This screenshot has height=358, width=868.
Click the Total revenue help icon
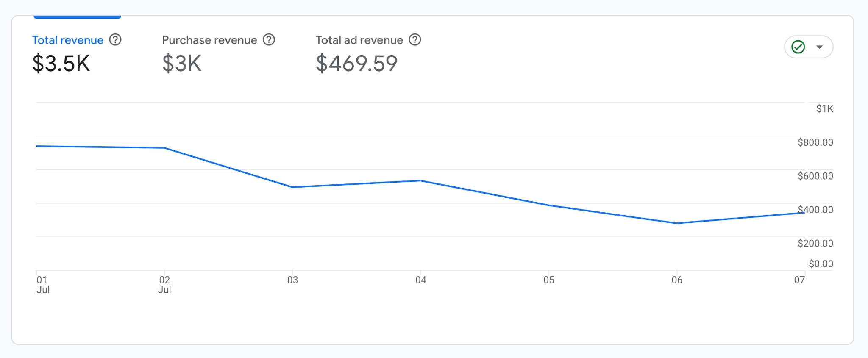click(115, 40)
